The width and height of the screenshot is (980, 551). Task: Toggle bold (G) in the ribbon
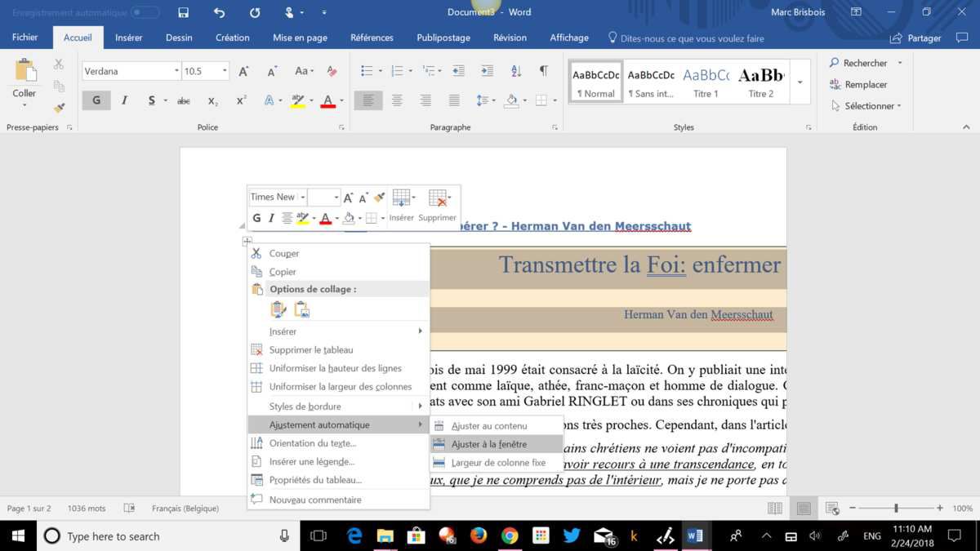coord(96,100)
